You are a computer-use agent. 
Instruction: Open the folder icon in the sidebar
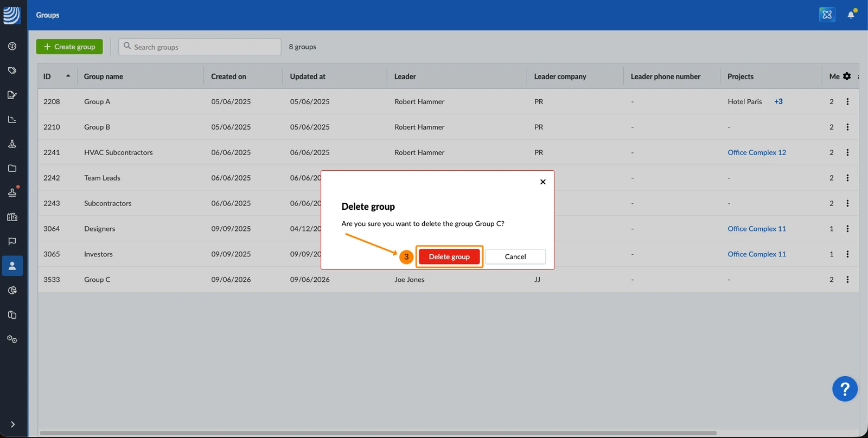[12, 168]
